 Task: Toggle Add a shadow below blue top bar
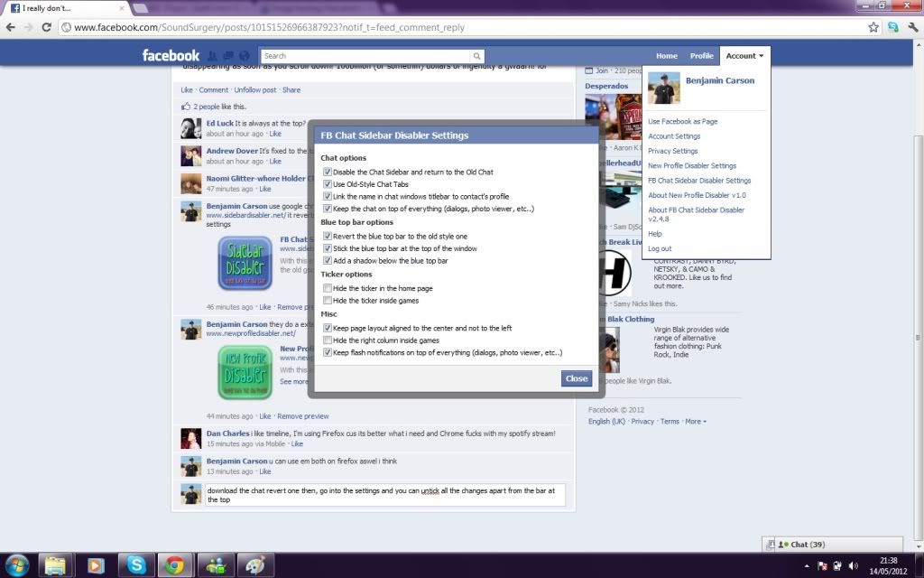pyautogui.click(x=328, y=260)
